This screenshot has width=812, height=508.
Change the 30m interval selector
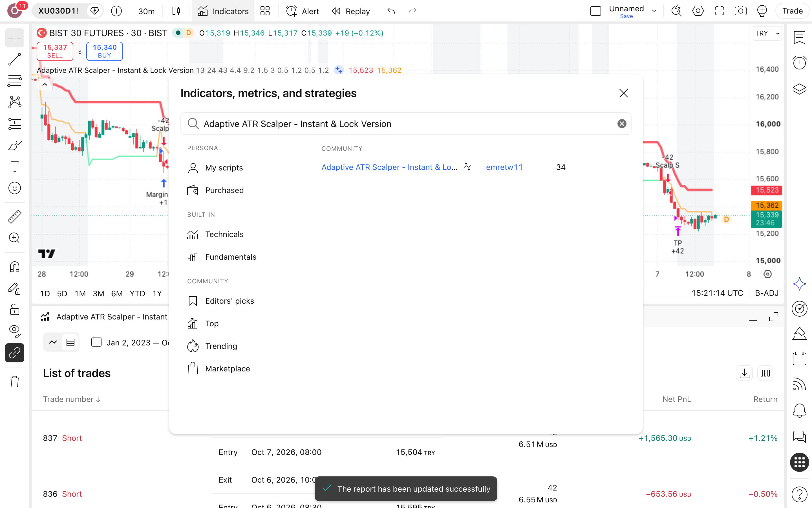tap(146, 11)
